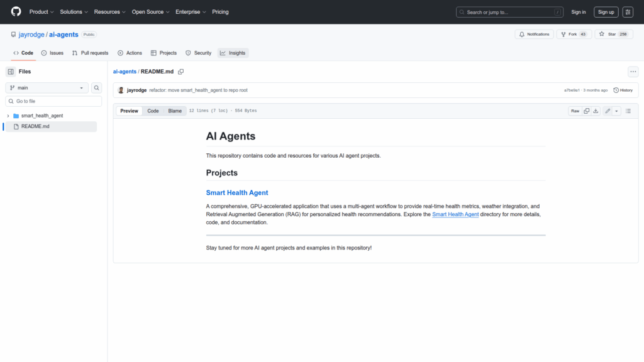Image resolution: width=644 pixels, height=362 pixels.
Task: Click the file search magnifier icon
Action: [96, 88]
